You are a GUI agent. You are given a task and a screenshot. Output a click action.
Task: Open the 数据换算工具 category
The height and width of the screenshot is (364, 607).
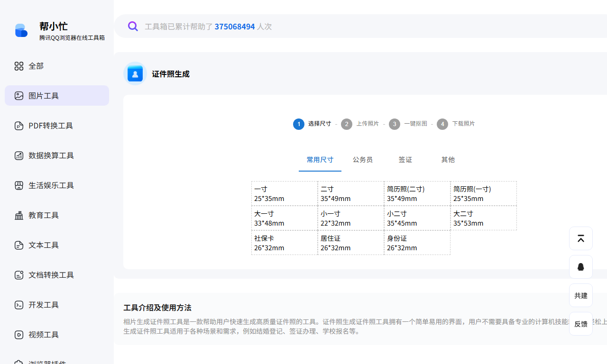(x=57, y=155)
